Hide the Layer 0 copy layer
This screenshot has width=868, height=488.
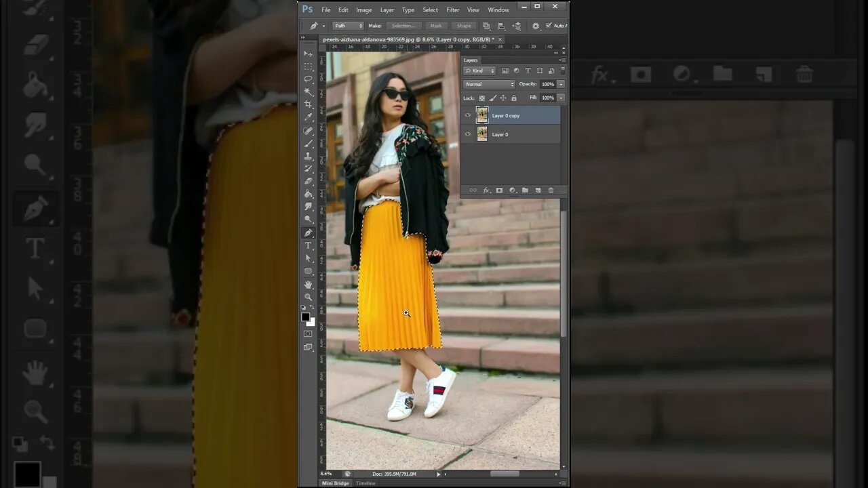pyautogui.click(x=467, y=115)
